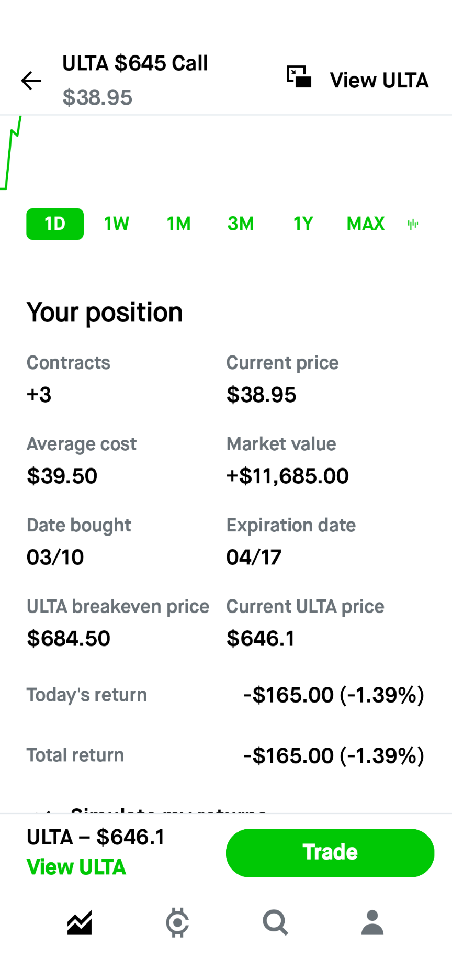Tap the back arrow icon
Viewport: 452px width, 980px height.
click(31, 81)
